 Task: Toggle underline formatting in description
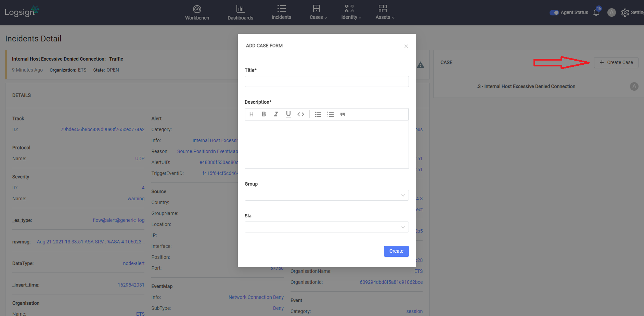[x=288, y=114]
